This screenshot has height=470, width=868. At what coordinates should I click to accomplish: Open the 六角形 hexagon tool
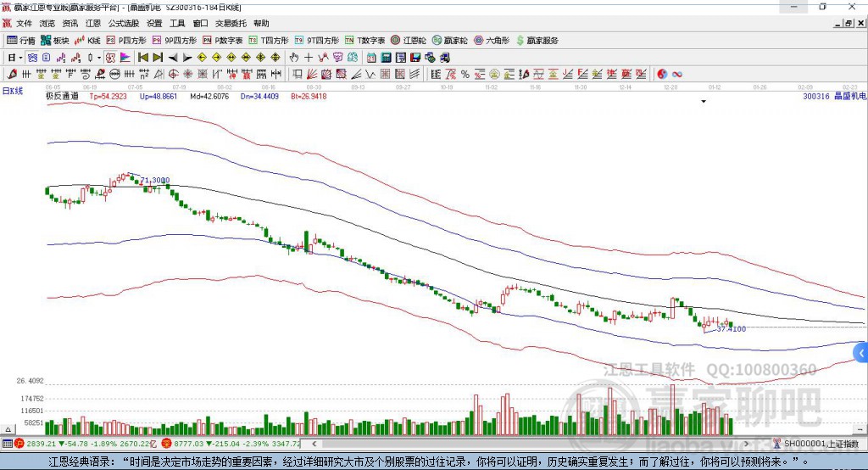point(492,41)
